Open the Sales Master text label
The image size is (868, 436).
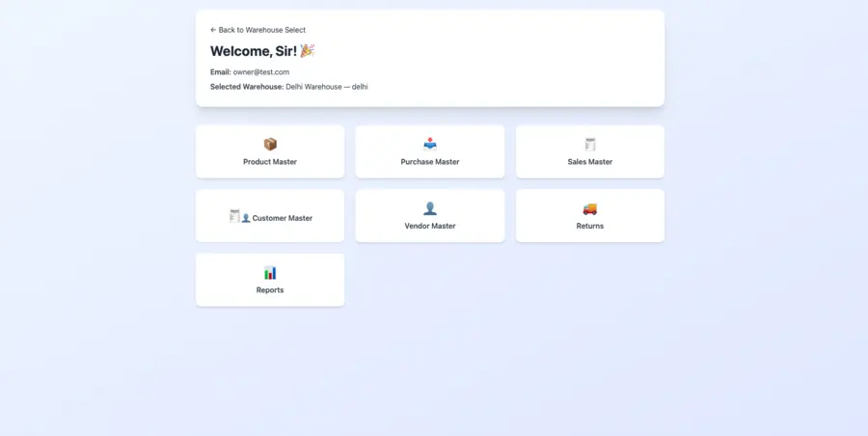[590, 162]
